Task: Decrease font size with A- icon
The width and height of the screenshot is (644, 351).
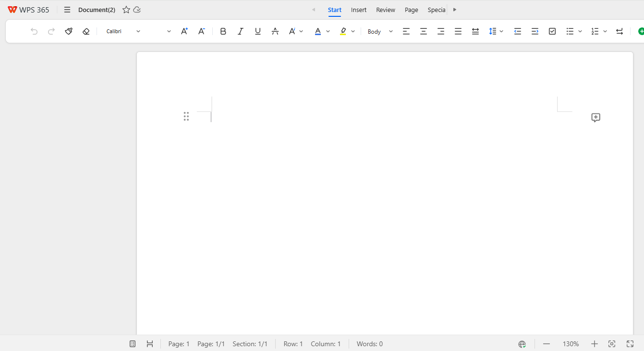Action: click(202, 31)
